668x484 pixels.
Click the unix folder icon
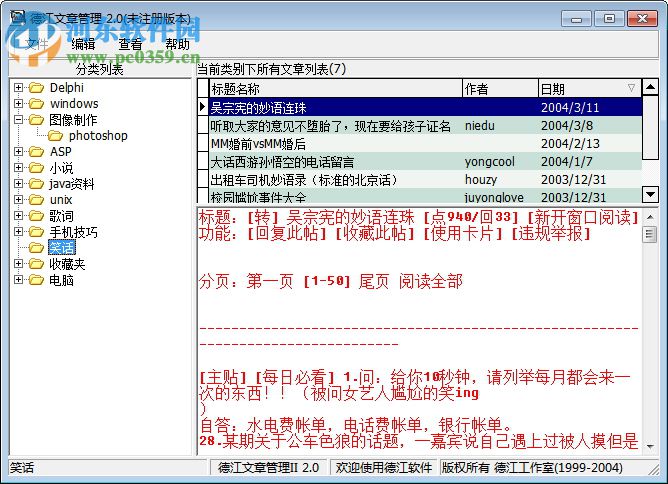pyautogui.click(x=37, y=200)
